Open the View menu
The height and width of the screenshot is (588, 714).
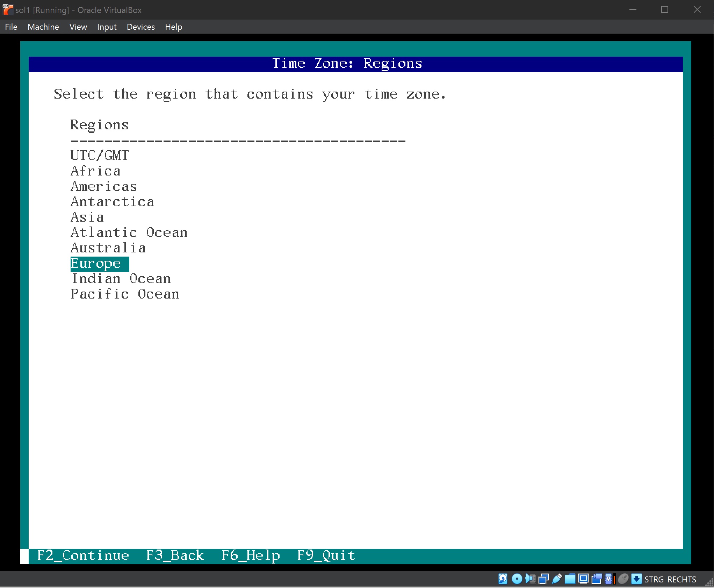[78, 27]
